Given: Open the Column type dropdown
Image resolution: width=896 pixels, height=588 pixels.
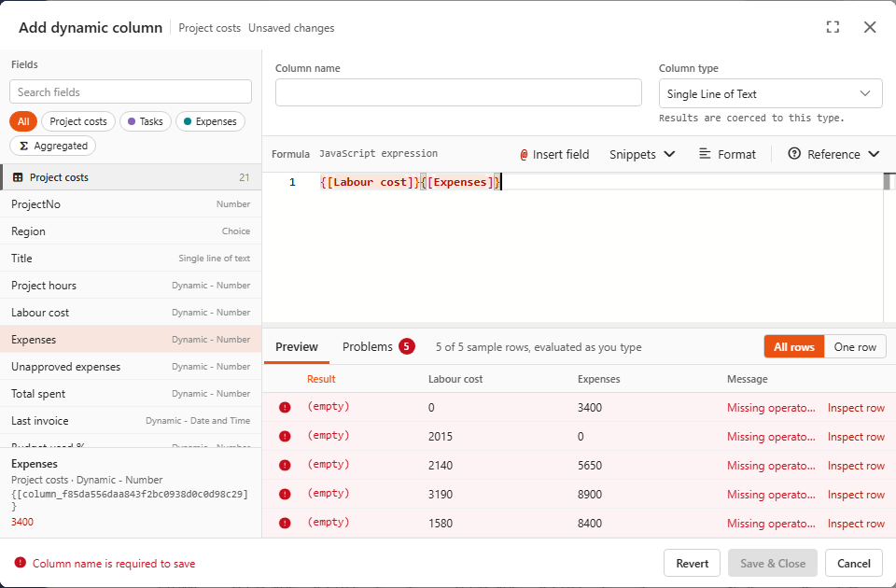Looking at the screenshot, I should click(x=770, y=93).
